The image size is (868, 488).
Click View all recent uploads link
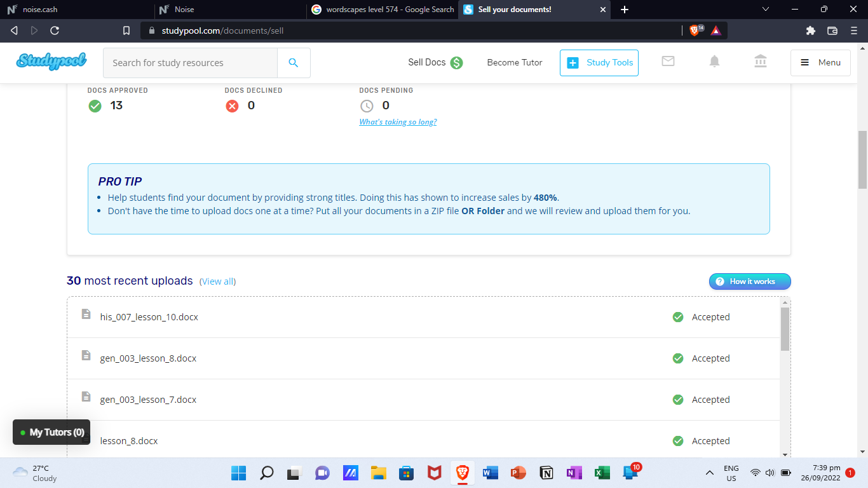[x=218, y=281]
